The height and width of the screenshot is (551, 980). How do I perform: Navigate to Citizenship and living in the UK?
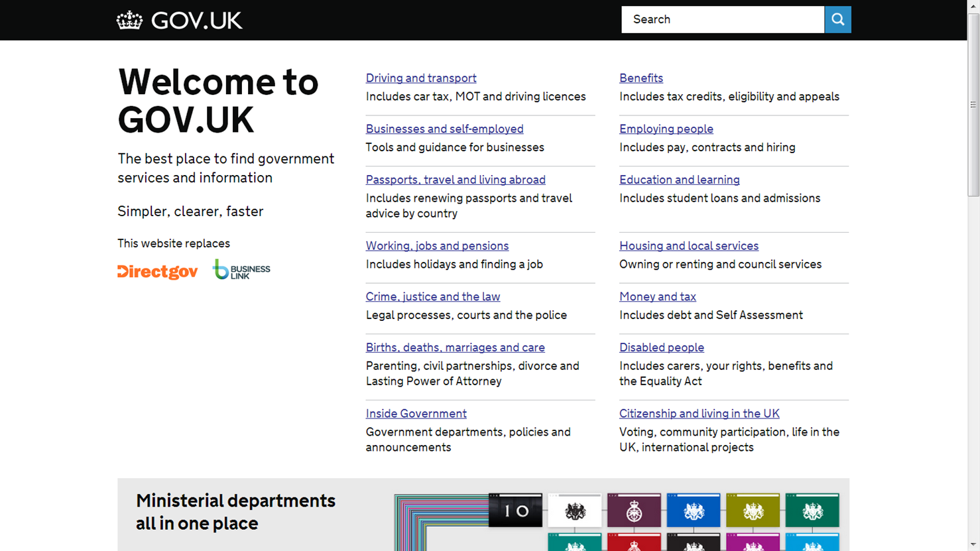[700, 414]
